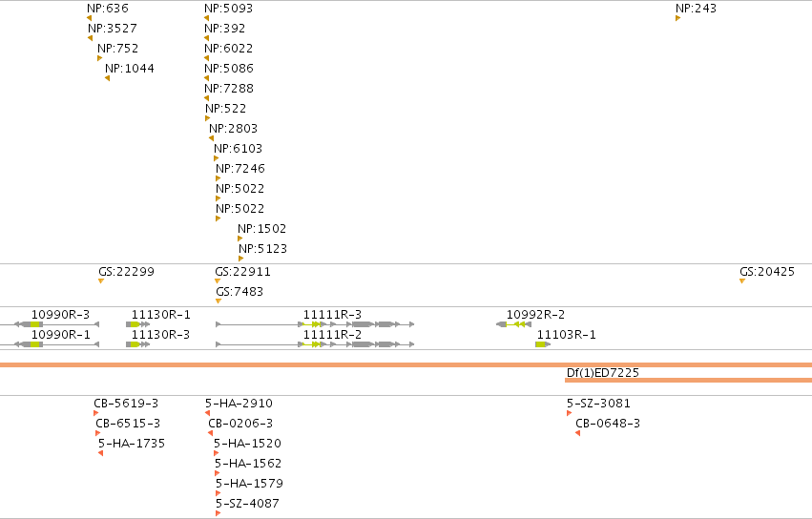Click the exon structure glyph under 11111R-2
This screenshot has height=519, width=812.
pos(316,344)
